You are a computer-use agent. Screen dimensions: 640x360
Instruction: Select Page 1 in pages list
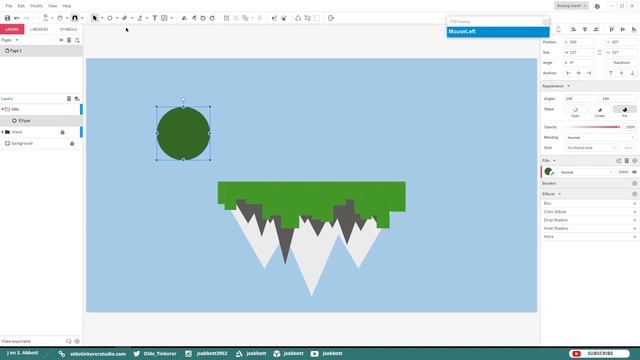click(41, 51)
